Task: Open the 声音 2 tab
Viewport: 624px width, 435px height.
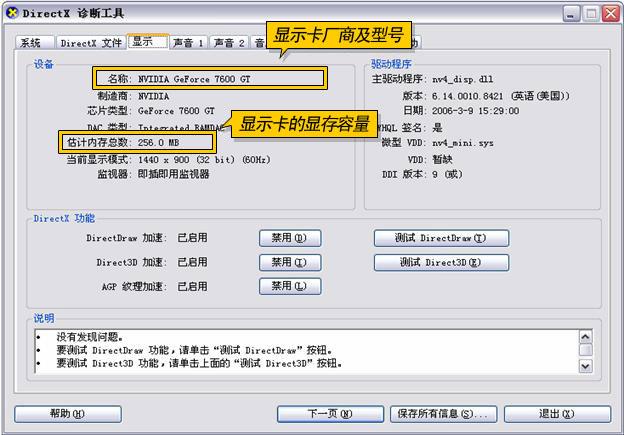Action: pos(229,43)
